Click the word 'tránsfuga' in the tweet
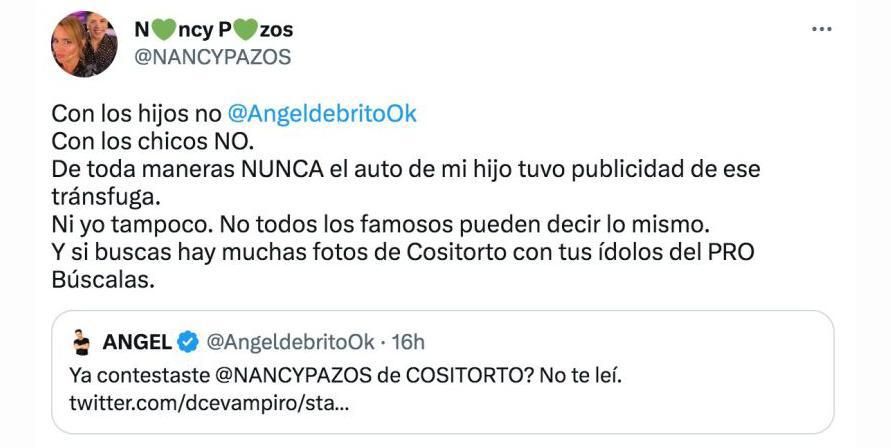891x448 pixels. 102,196
